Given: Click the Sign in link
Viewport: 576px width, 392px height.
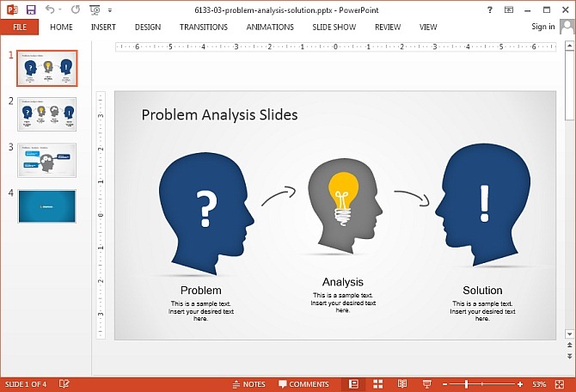Looking at the screenshot, I should (x=543, y=27).
